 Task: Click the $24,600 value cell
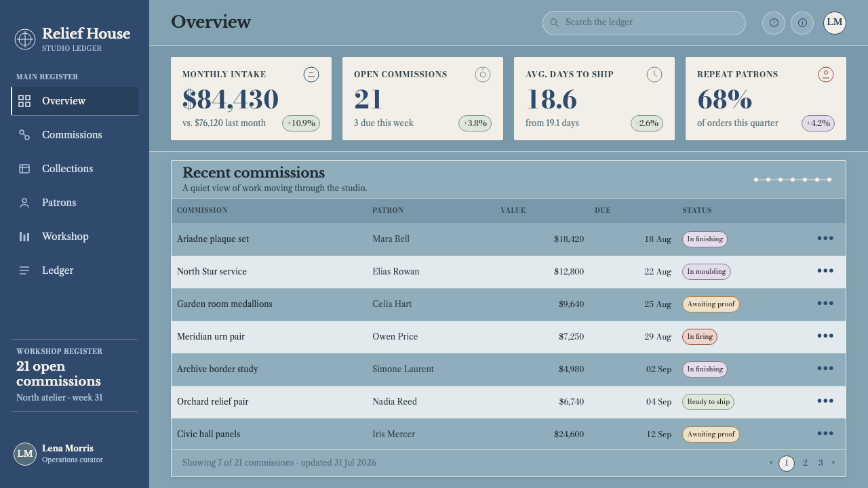[569, 434]
